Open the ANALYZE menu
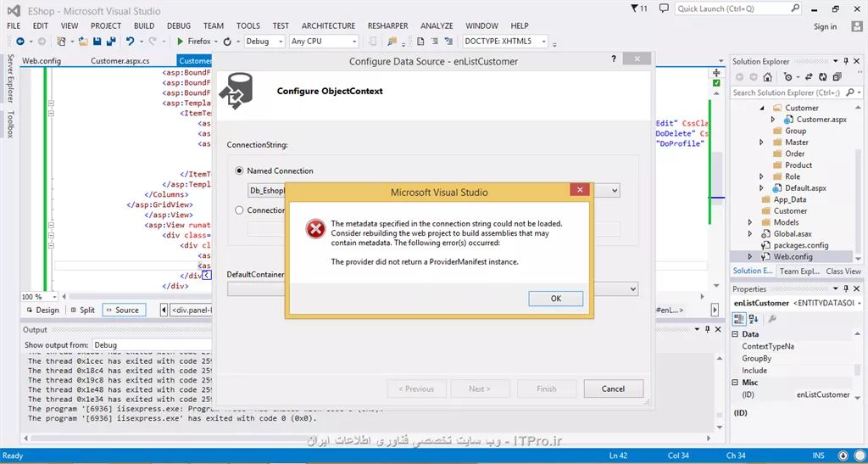Image resolution: width=868 pixels, height=464 pixels. click(437, 26)
